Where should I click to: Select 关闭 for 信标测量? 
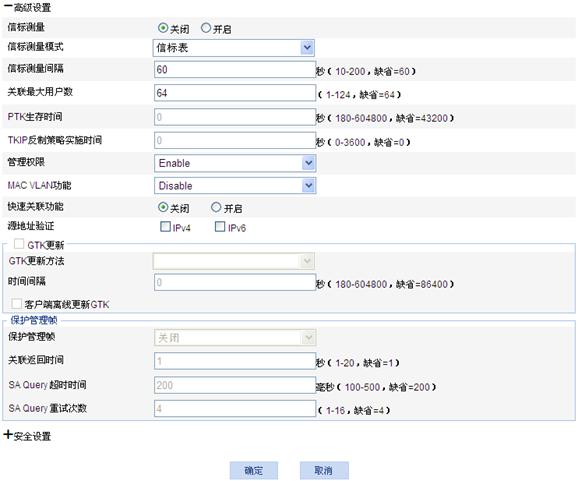pyautogui.click(x=163, y=28)
